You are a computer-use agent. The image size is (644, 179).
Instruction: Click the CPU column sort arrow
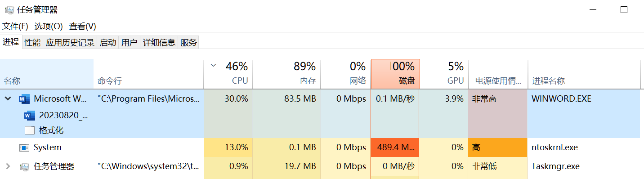213,66
